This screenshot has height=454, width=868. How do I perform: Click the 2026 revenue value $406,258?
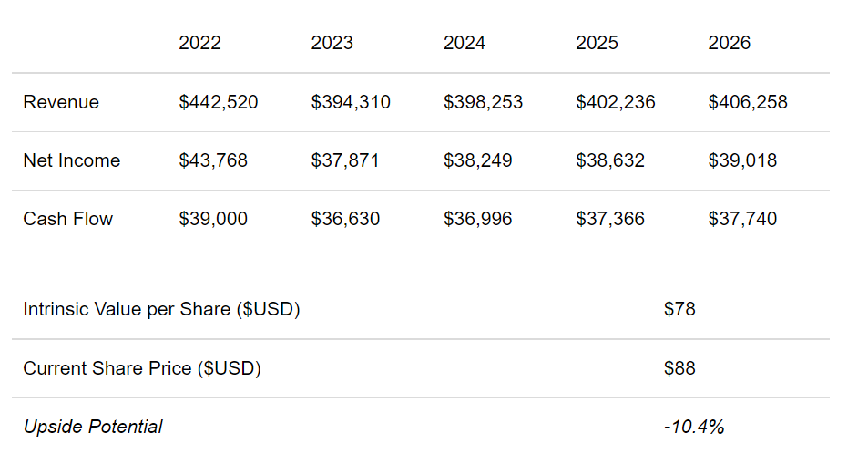(x=748, y=102)
